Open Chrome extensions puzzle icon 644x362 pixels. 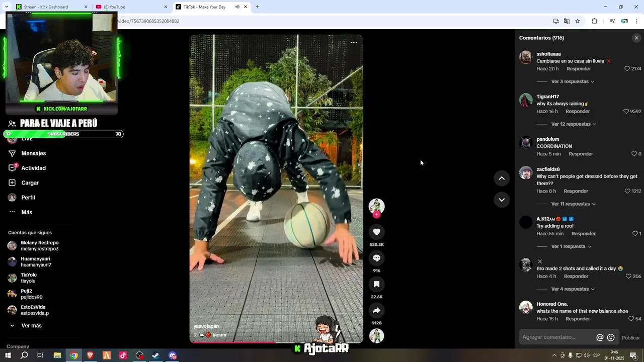594,21
